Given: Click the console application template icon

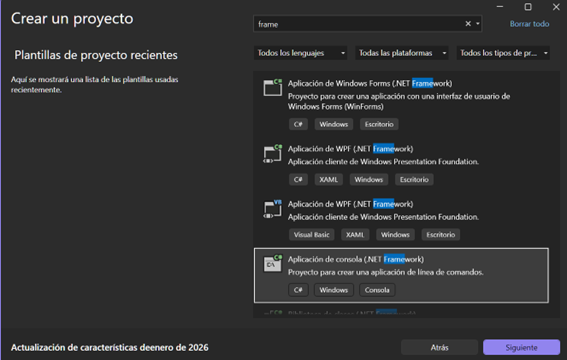Looking at the screenshot, I should click(273, 264).
